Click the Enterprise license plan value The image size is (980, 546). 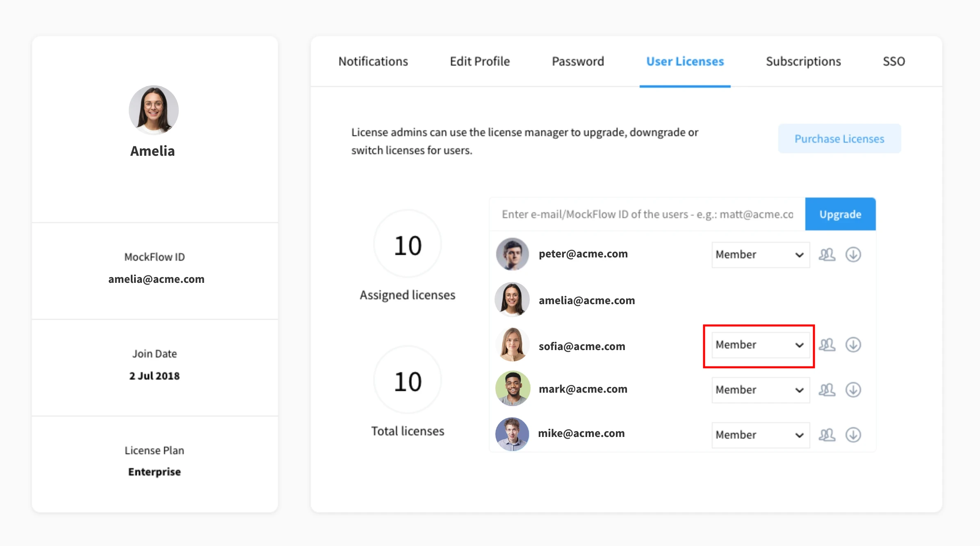click(155, 472)
